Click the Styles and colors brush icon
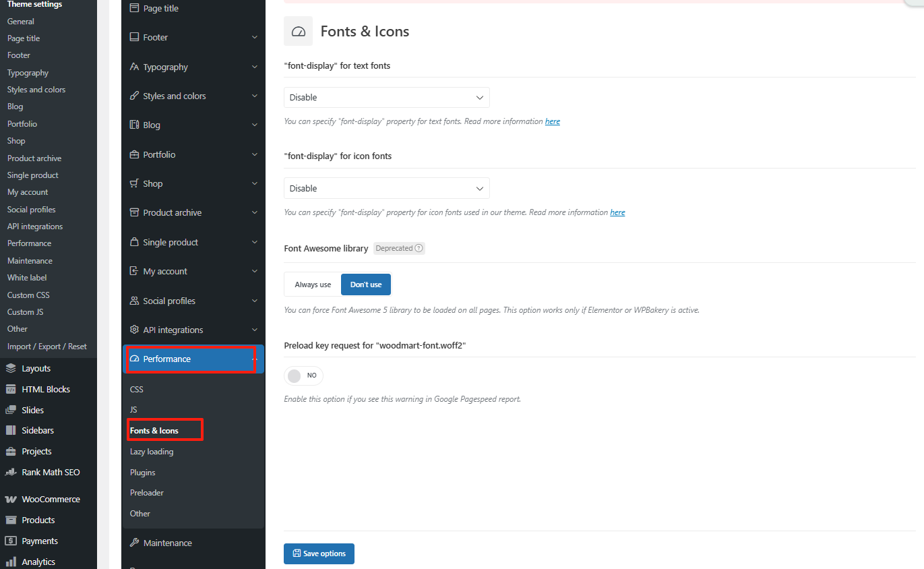924x569 pixels. [134, 96]
